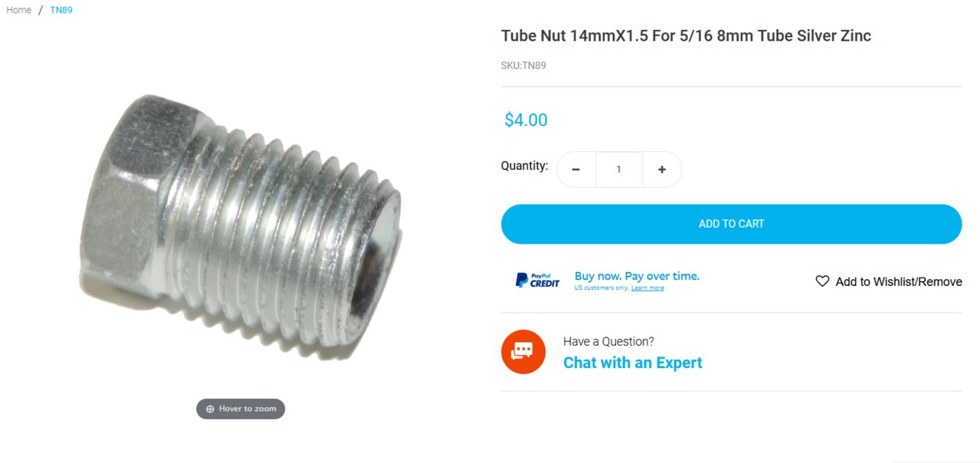The height and width of the screenshot is (463, 980).
Task: Open Chat with an Expert
Action: coord(633,363)
